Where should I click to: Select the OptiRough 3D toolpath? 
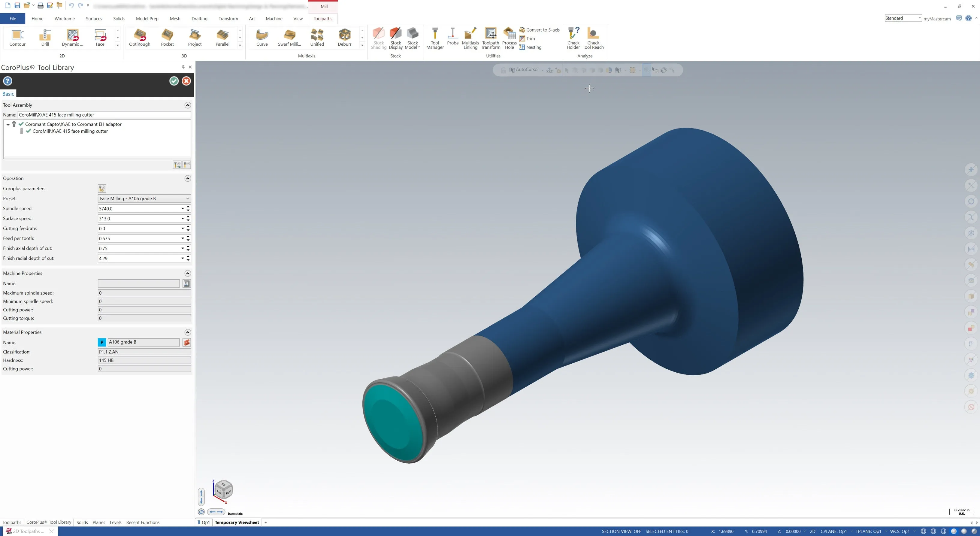[x=140, y=37]
